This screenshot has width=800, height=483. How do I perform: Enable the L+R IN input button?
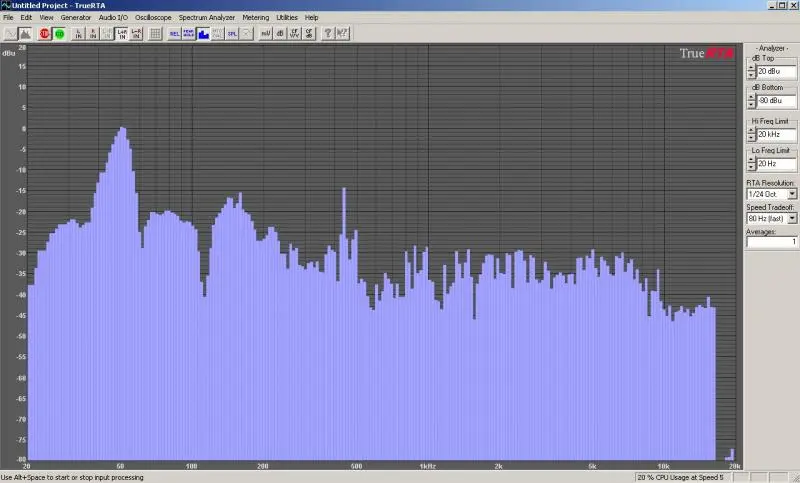pos(122,33)
